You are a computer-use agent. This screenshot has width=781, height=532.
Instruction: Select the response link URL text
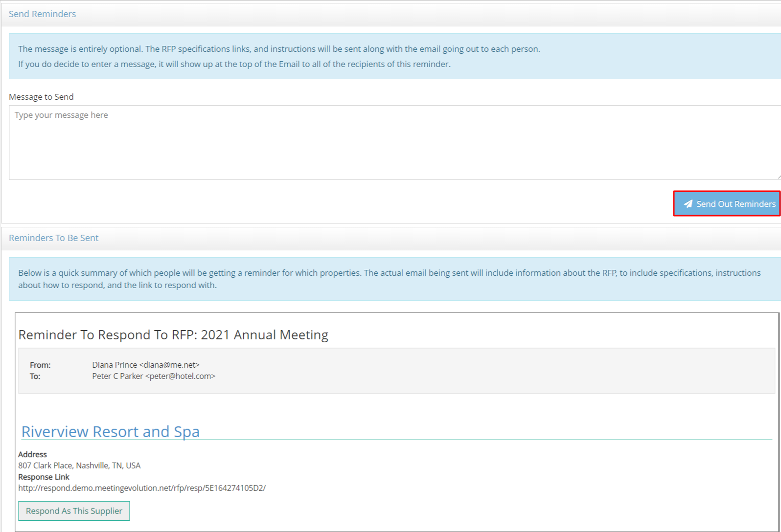(142, 488)
